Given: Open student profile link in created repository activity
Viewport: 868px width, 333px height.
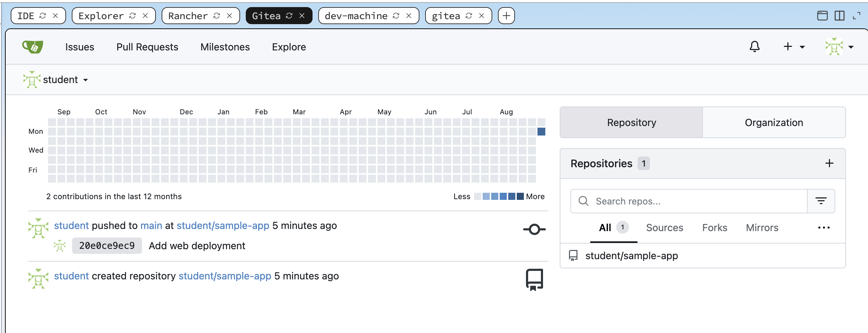Looking at the screenshot, I should (71, 276).
